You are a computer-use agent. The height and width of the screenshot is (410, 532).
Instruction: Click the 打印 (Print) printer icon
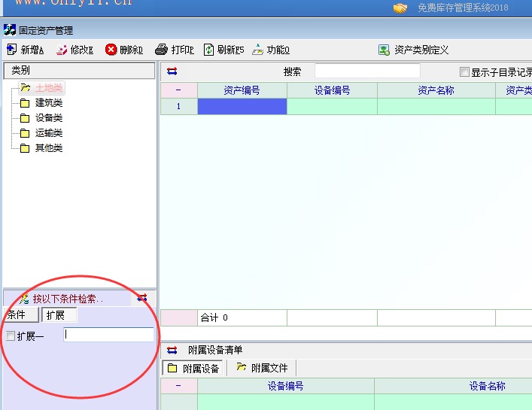[x=161, y=50]
